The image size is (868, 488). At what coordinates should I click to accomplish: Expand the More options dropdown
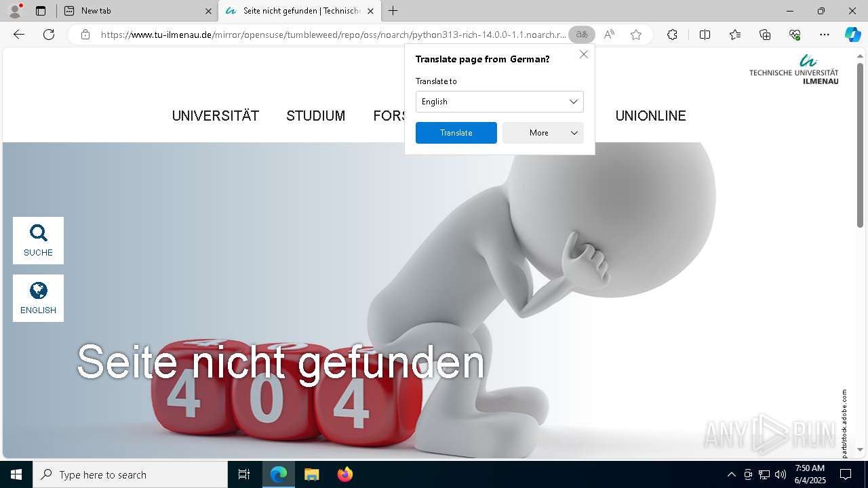pos(543,133)
